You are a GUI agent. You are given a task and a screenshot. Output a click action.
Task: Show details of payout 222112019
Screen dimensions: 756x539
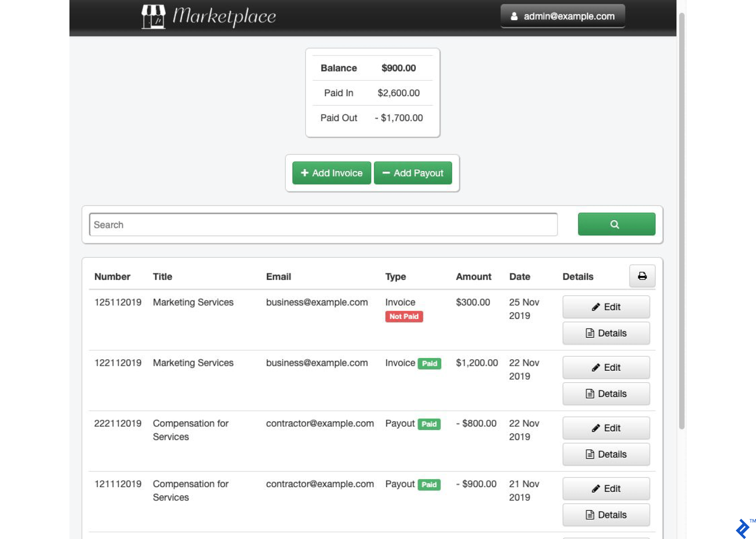[606, 454]
